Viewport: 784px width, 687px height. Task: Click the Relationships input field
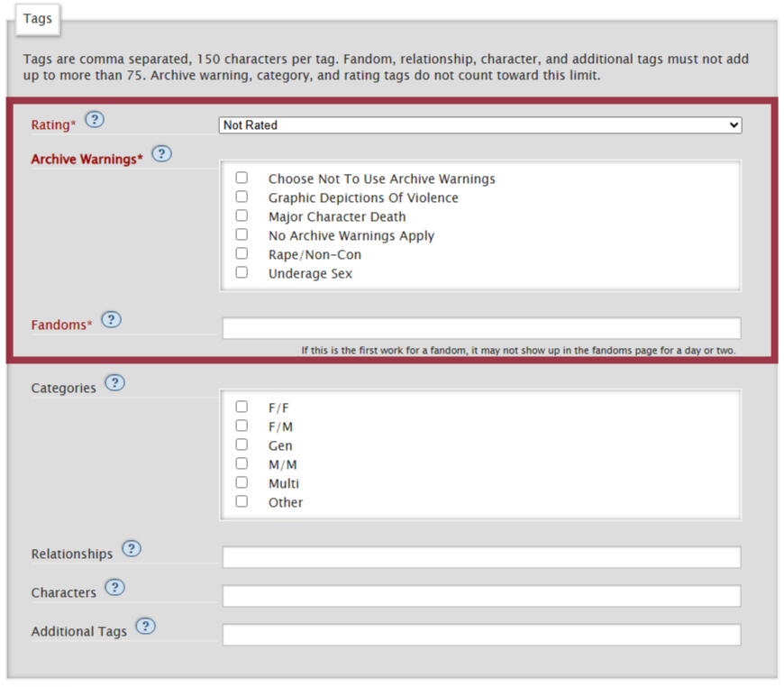coord(480,556)
